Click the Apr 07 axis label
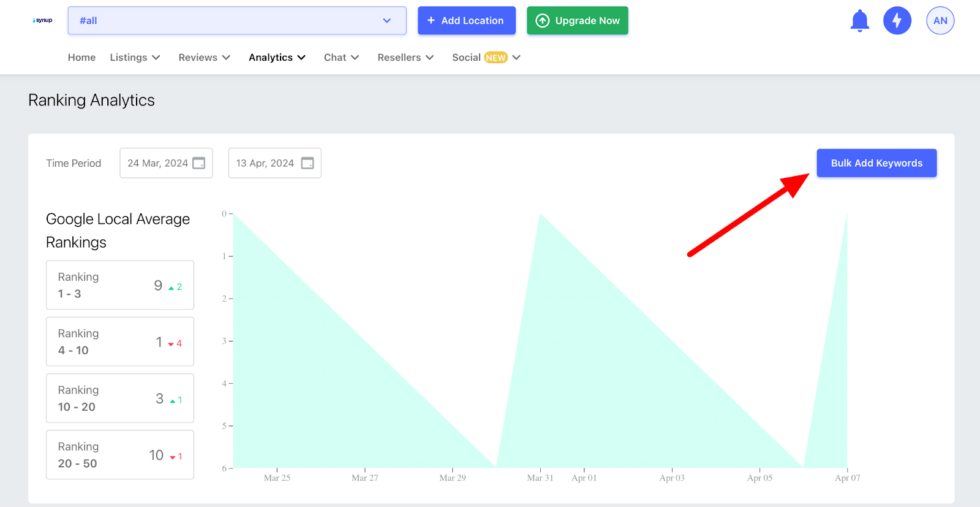The width and height of the screenshot is (980, 507). coord(848,478)
